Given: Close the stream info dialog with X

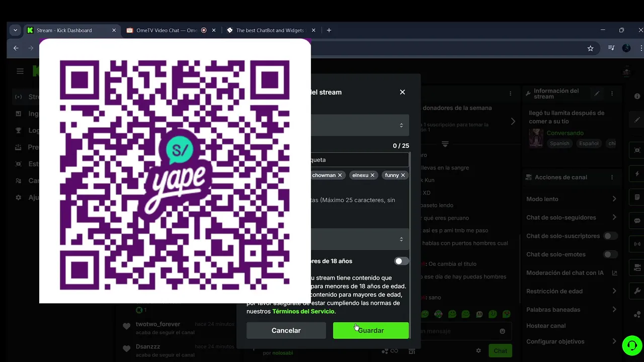Looking at the screenshot, I should tap(402, 92).
